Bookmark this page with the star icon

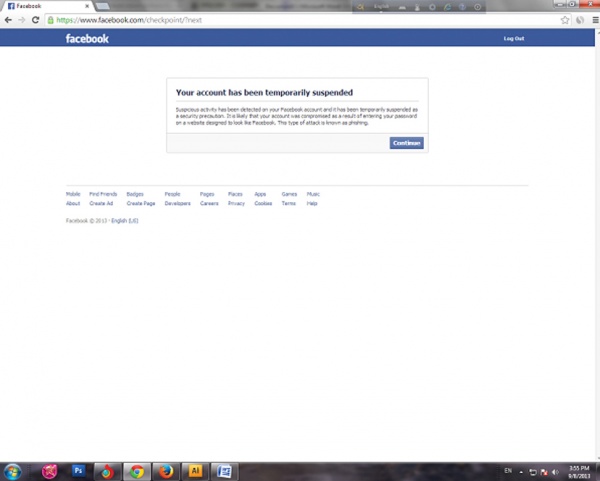(565, 20)
